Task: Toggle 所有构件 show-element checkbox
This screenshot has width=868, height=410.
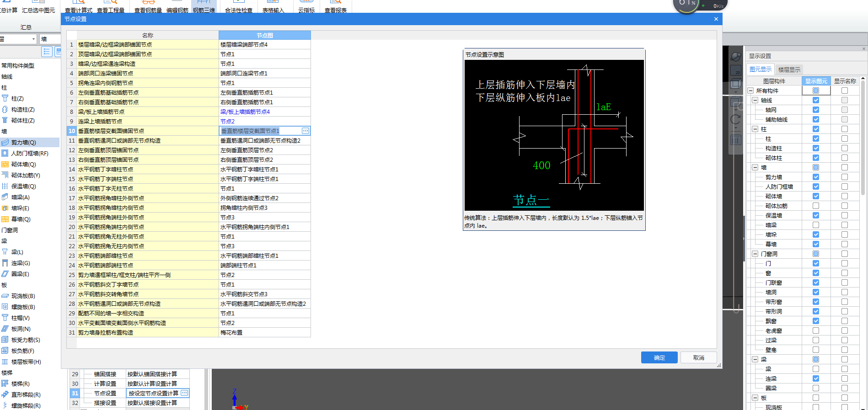Action: (816, 91)
